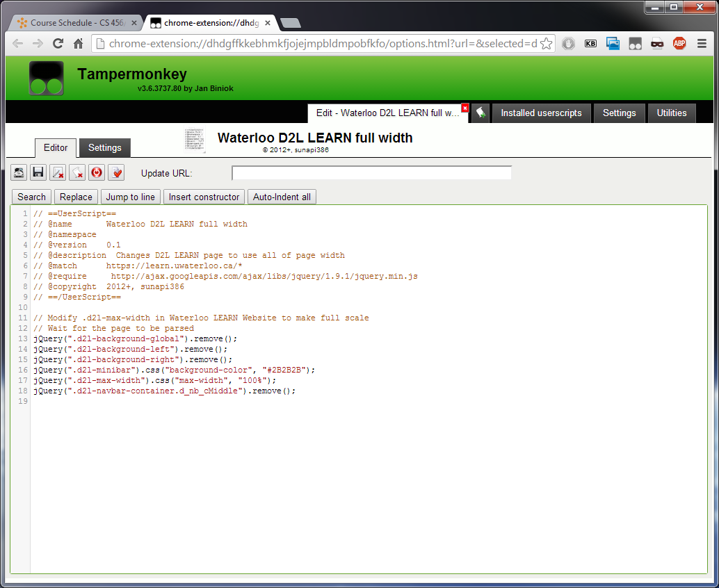This screenshot has width=719, height=588.
Task: Open the Chrome hamburger menu
Action: pyautogui.click(x=702, y=43)
